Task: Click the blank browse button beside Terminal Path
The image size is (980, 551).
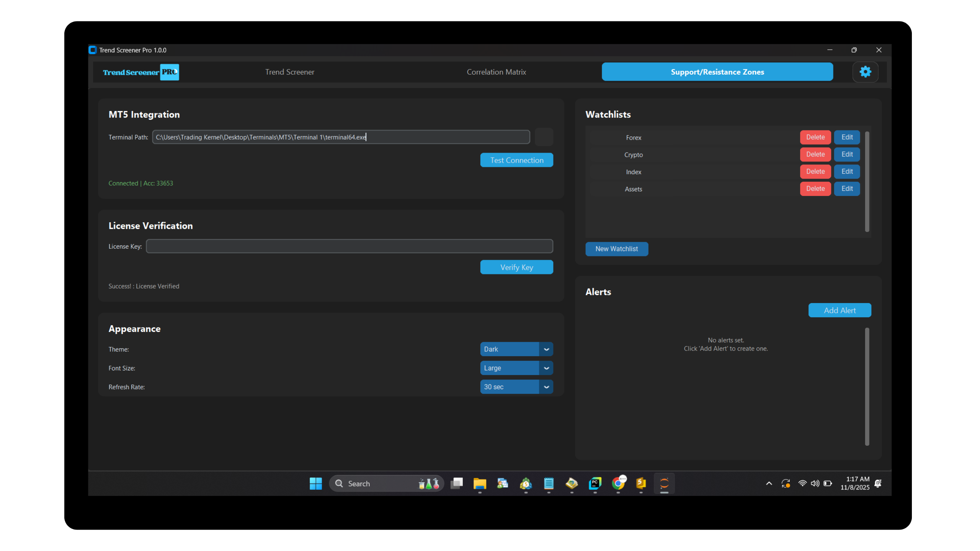Action: [x=544, y=137]
